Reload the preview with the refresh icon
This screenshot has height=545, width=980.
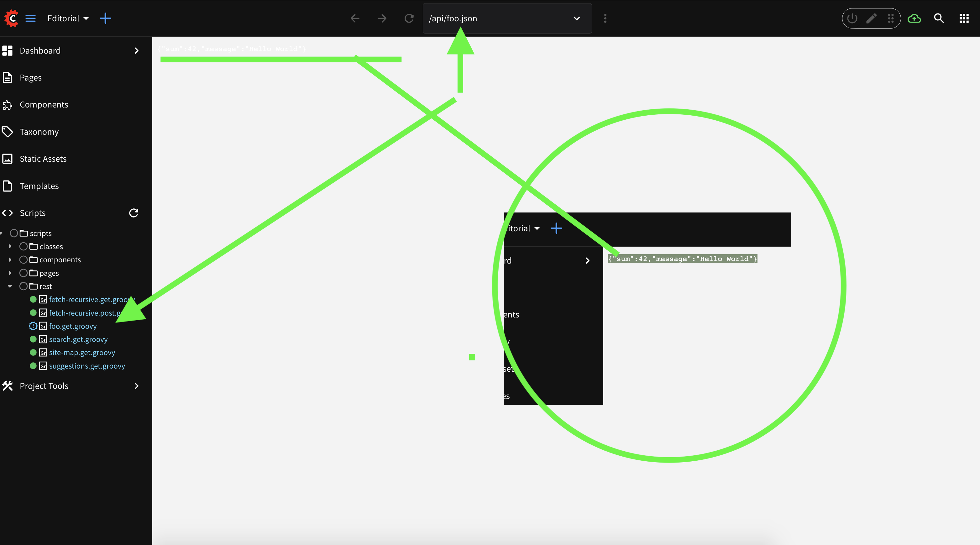pos(409,18)
